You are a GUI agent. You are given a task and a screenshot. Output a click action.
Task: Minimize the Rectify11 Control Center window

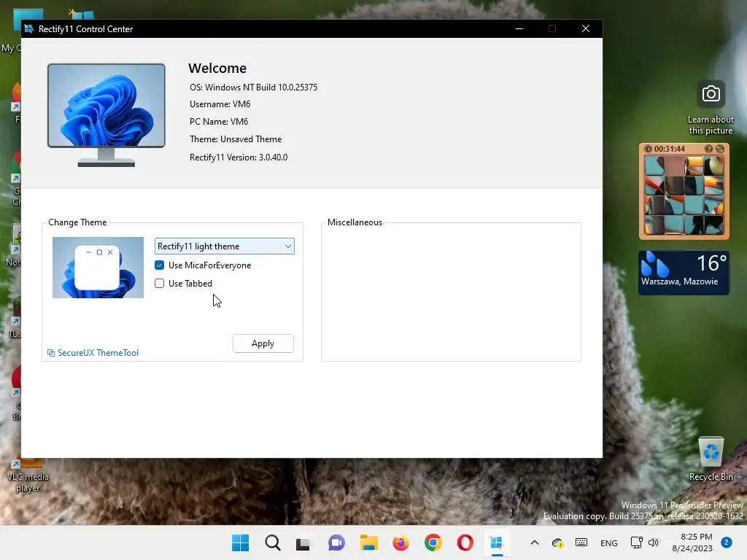519,28
